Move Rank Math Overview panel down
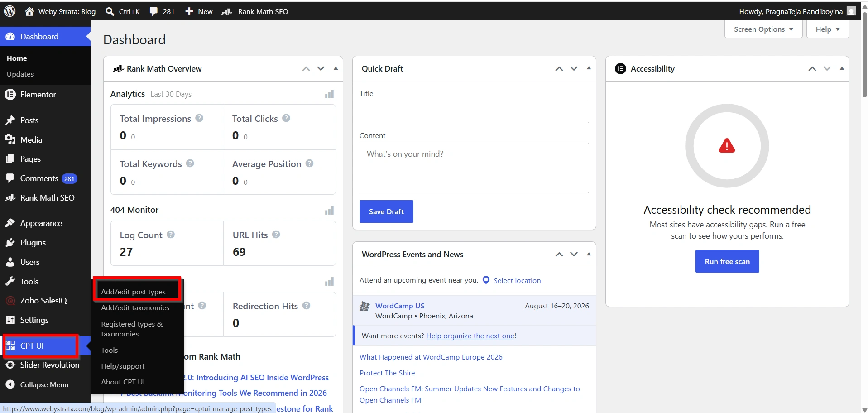 (x=321, y=69)
